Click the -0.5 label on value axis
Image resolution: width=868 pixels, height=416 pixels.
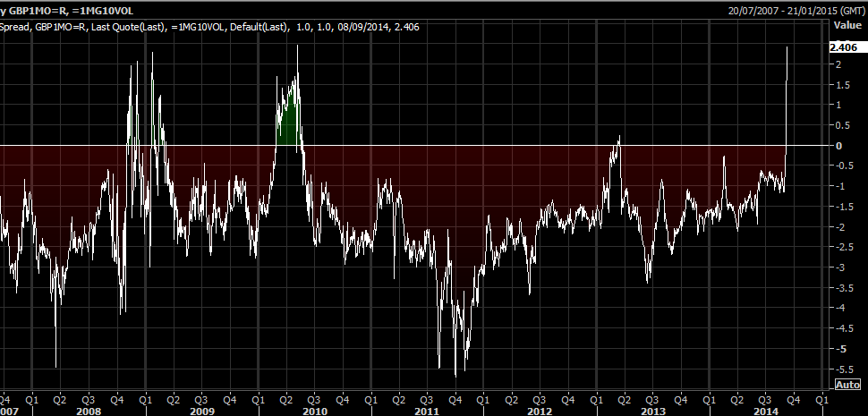coord(844,166)
